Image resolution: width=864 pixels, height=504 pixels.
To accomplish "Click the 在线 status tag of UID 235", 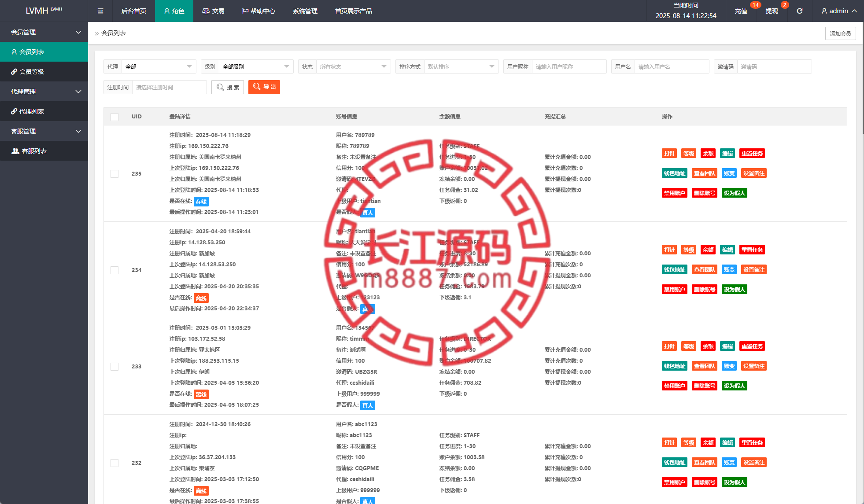I will pos(201,202).
